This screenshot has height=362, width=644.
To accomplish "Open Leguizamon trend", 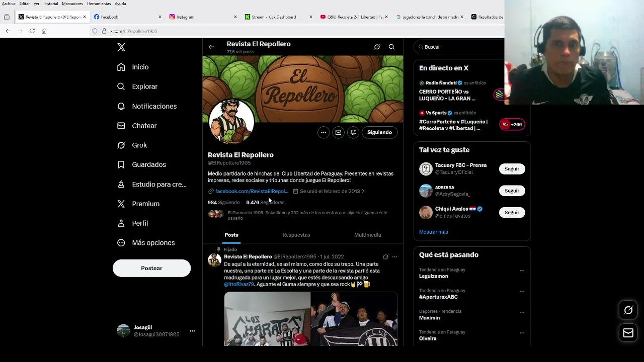I will (433, 276).
